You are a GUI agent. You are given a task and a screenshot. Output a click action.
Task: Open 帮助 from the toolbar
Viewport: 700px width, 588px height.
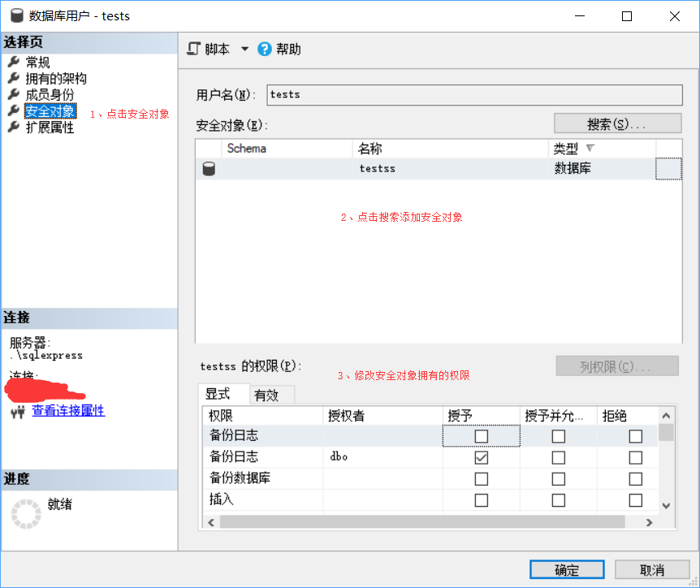279,49
